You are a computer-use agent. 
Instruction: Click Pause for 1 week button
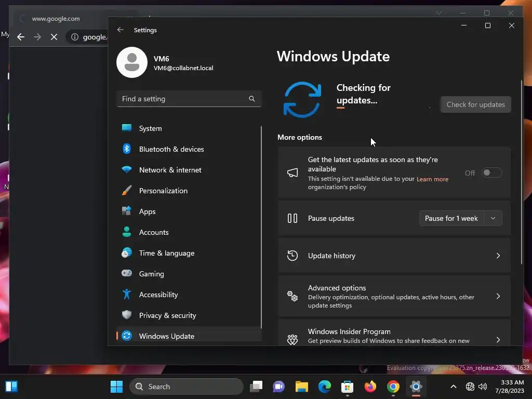(451, 218)
